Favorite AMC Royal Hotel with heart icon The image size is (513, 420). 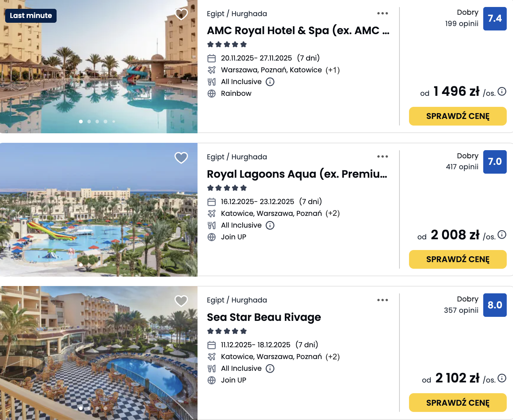pos(181,14)
